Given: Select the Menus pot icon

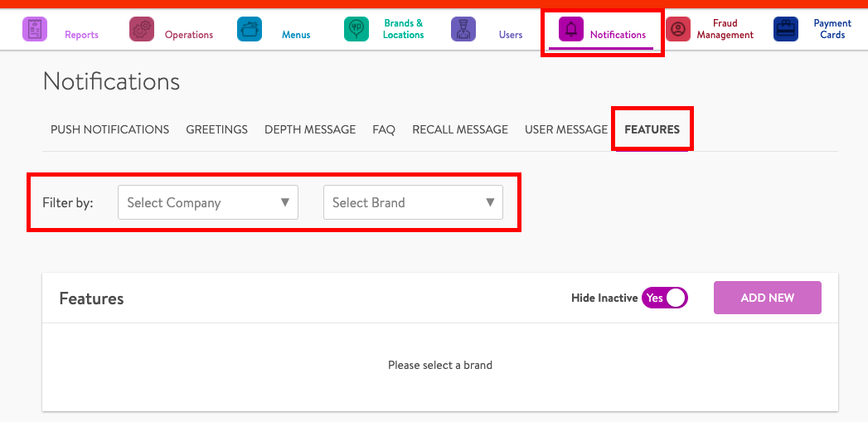Looking at the screenshot, I should [250, 30].
